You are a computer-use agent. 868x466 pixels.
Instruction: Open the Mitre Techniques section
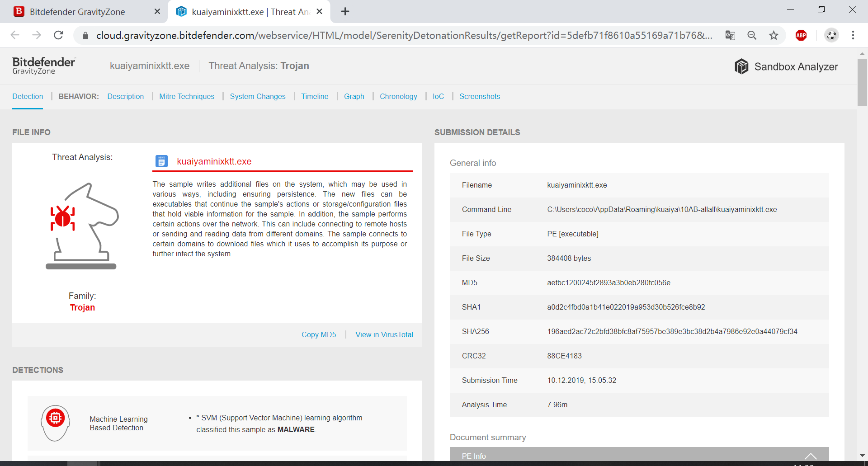[x=187, y=96]
